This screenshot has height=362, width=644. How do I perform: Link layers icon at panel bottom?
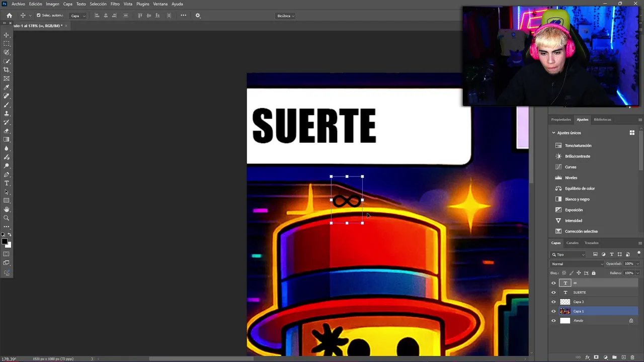click(578, 357)
